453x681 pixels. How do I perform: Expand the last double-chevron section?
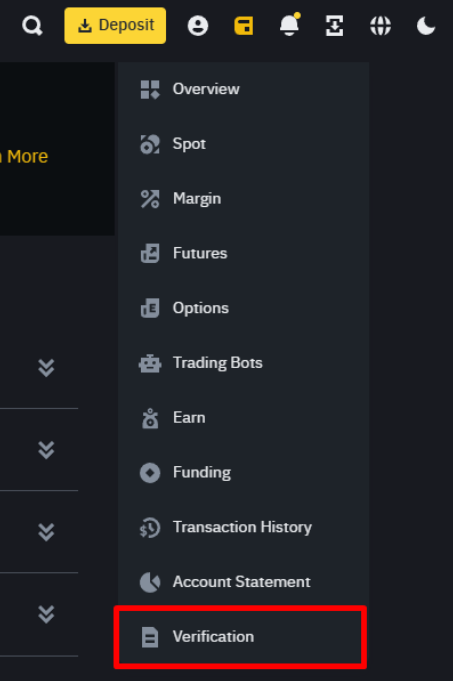(46, 614)
